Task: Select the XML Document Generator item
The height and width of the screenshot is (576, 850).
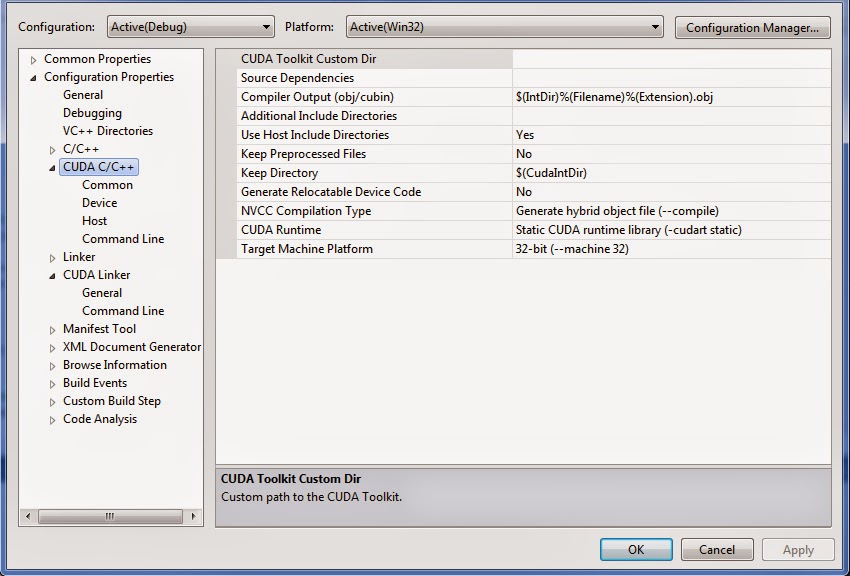Action: pos(132,347)
